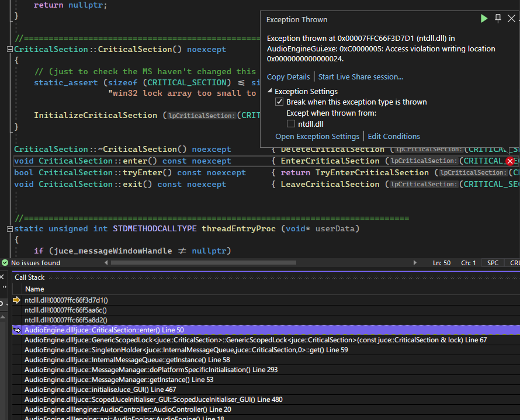Select the Call Stack panel tab
The image size is (520, 420).
tap(29, 277)
